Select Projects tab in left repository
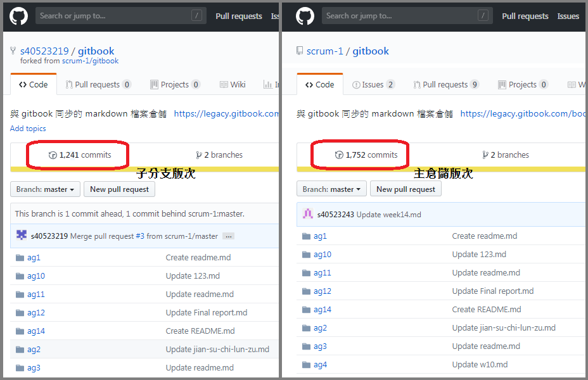The image size is (588, 380). tap(175, 85)
